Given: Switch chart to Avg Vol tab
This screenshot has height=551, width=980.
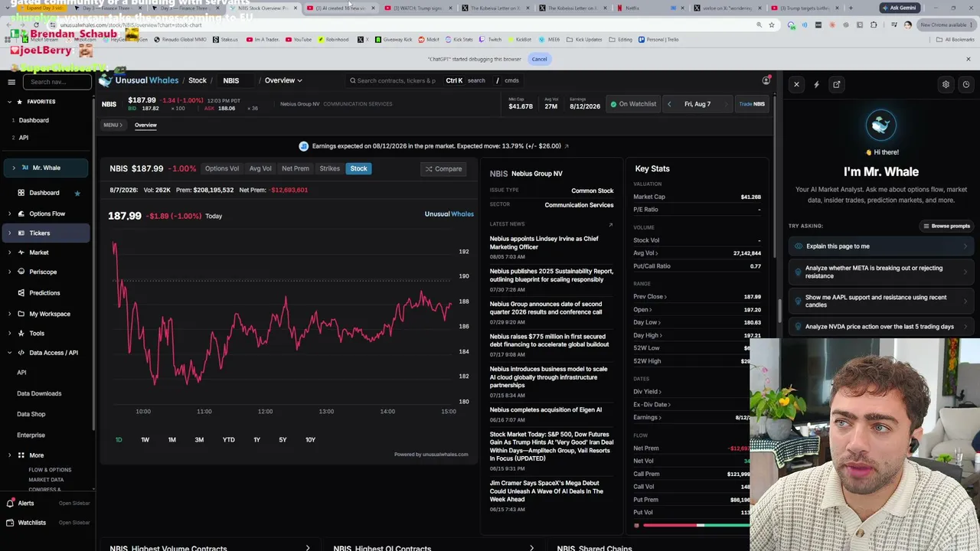Looking at the screenshot, I should pos(260,168).
